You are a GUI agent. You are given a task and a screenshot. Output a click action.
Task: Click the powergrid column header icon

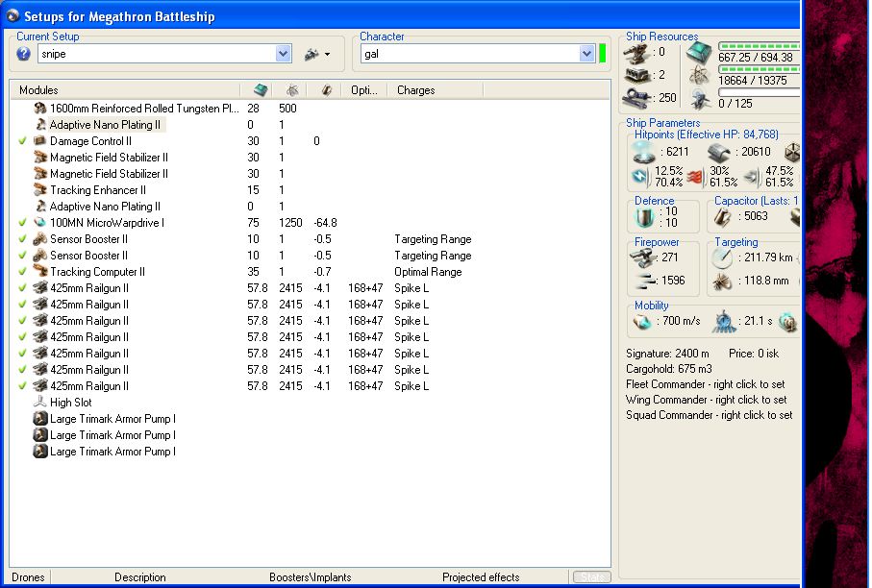[292, 90]
